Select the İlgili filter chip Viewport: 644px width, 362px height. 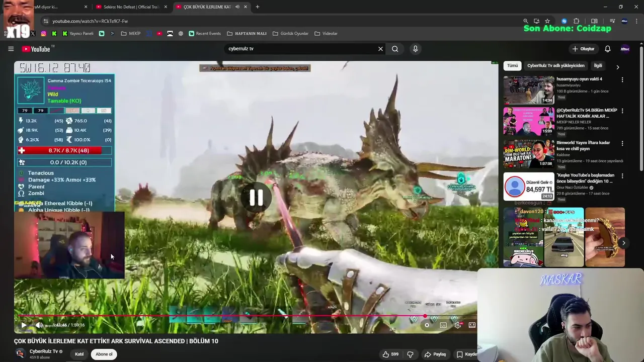pos(598,66)
